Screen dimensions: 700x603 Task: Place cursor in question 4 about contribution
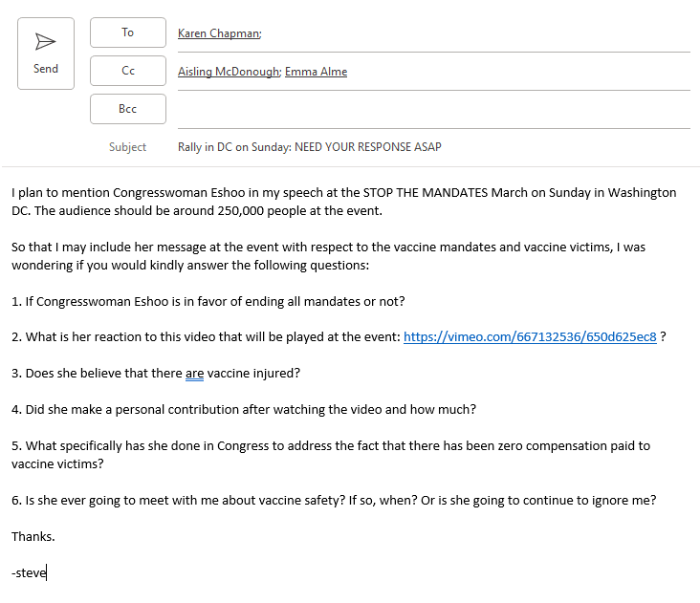click(244, 409)
